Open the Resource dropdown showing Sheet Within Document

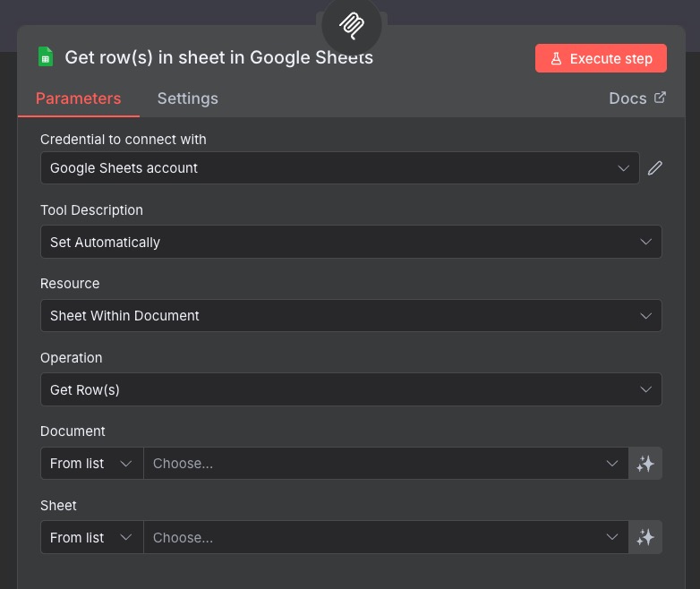(x=350, y=316)
